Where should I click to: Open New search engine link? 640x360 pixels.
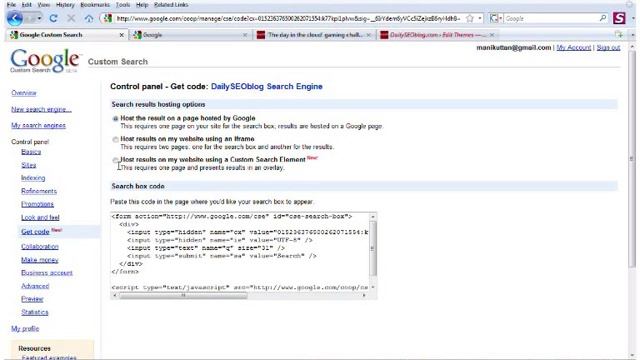click(41, 109)
